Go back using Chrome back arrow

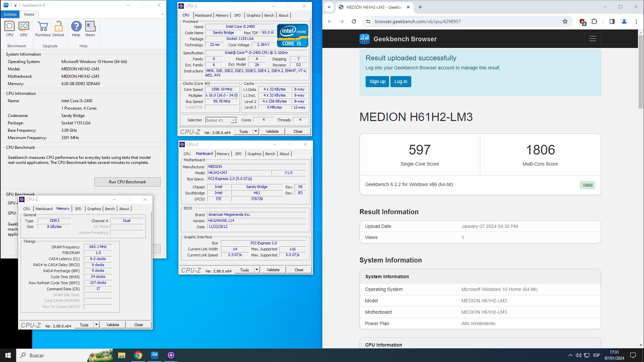(x=330, y=21)
